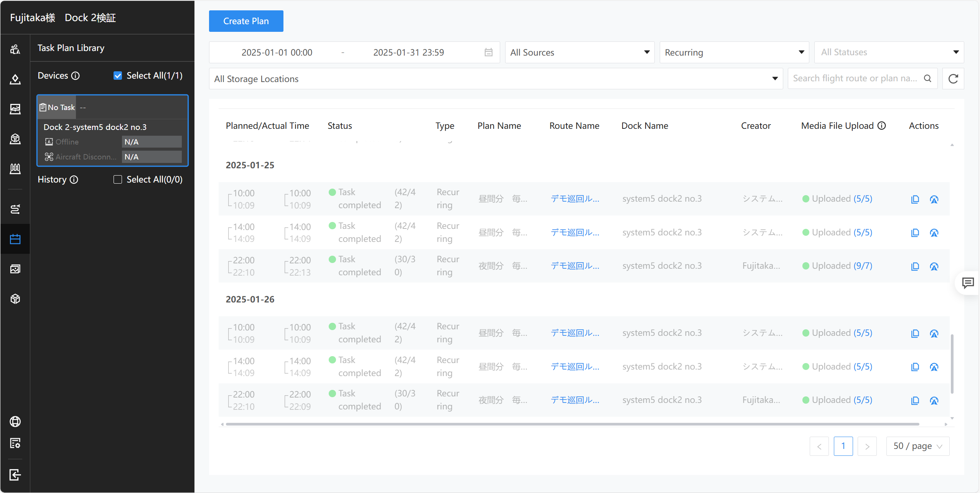View flight track for 2025-01-25 10:00 row

(934, 199)
